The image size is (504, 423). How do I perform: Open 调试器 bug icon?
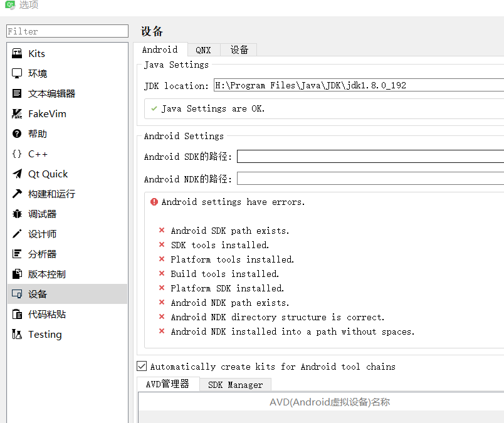click(17, 214)
